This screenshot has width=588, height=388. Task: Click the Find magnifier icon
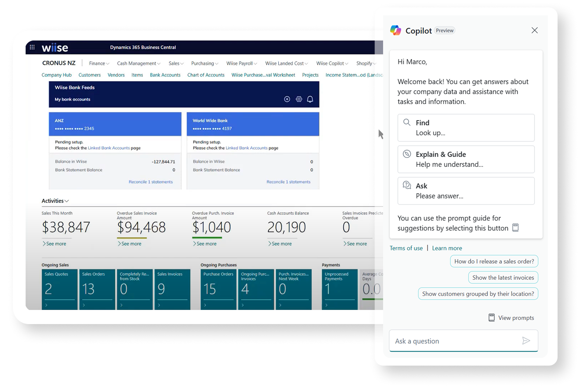(407, 122)
